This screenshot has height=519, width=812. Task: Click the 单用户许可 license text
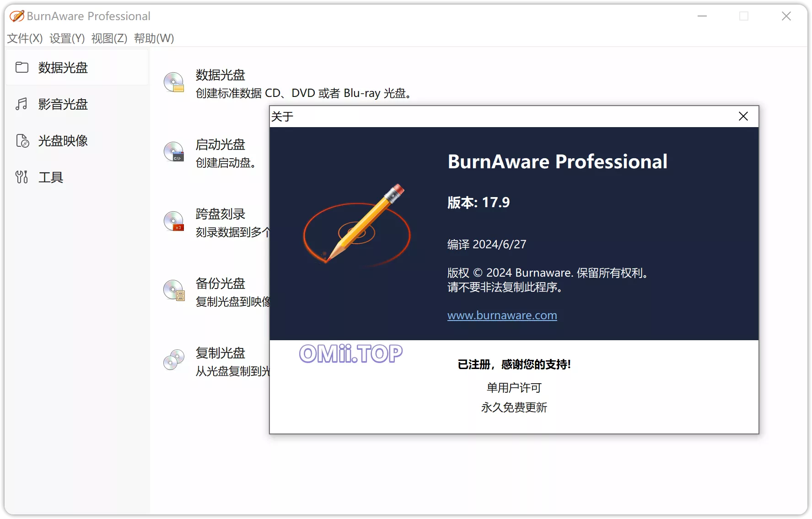514,388
